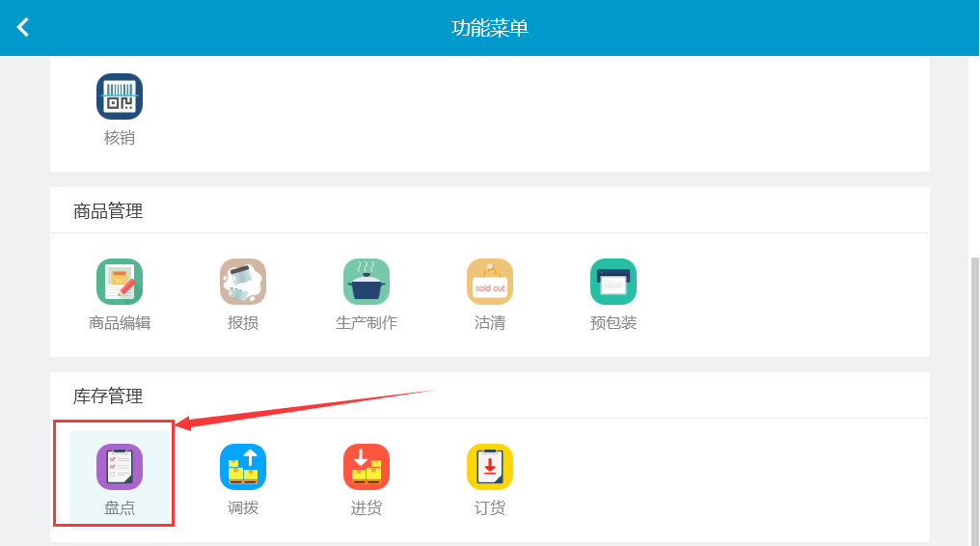
Task: Click the 商品管理 section heading
Action: pyautogui.click(x=108, y=211)
